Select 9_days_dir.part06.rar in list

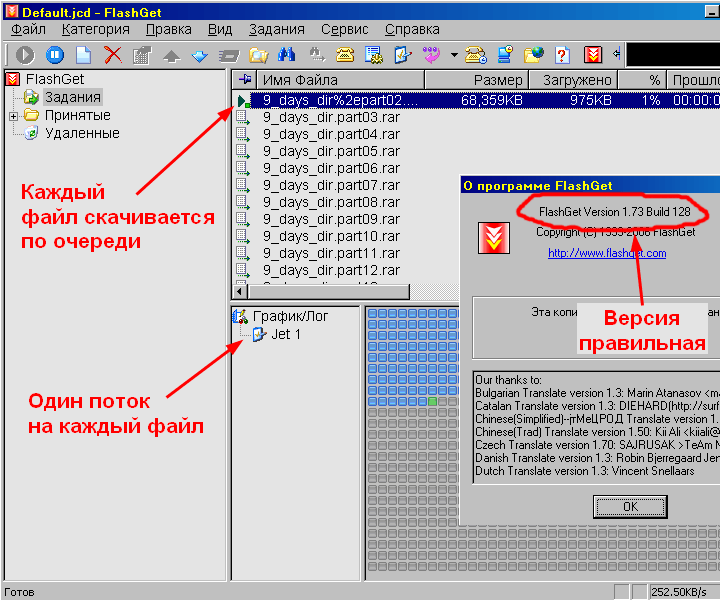(331, 168)
